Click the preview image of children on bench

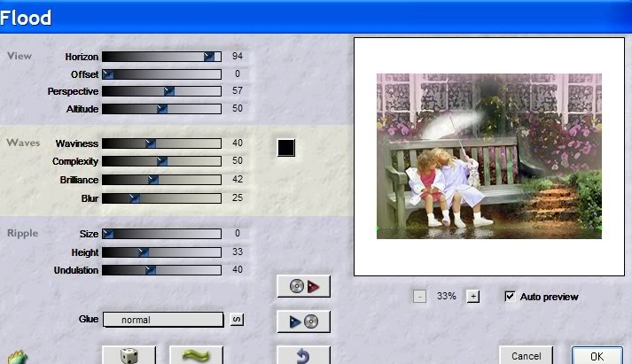(x=488, y=156)
